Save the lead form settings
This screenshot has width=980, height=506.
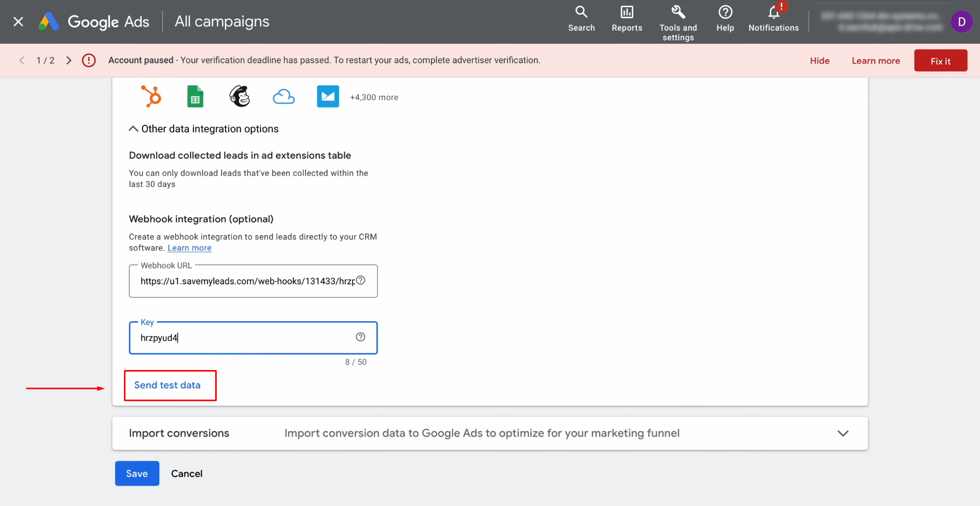click(x=137, y=473)
